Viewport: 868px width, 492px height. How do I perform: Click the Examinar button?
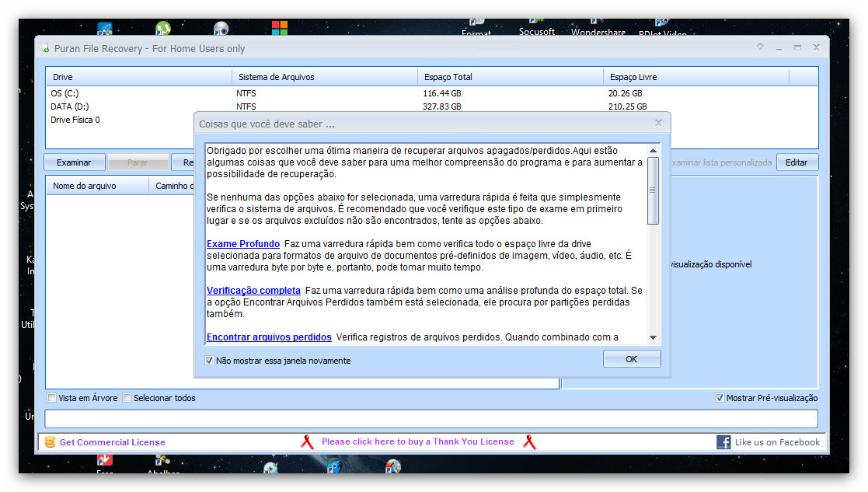(x=74, y=162)
